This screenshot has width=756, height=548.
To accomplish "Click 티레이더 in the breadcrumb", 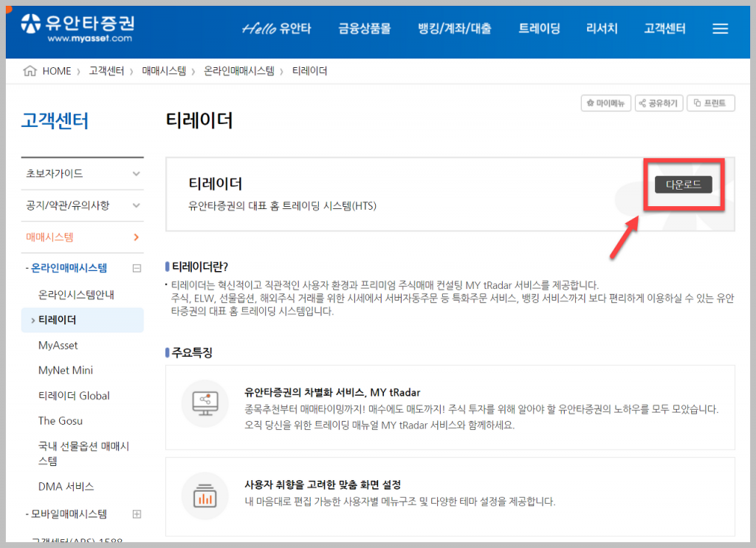I will [309, 71].
